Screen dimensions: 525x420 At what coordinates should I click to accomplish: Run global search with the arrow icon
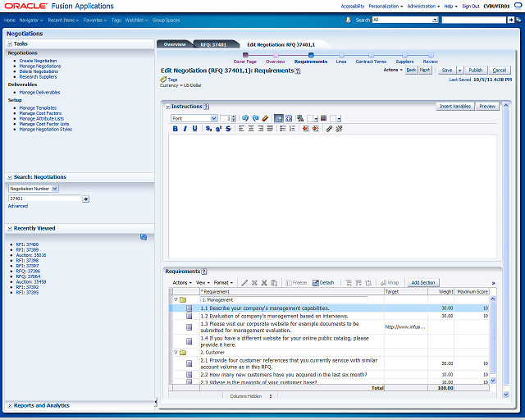point(510,20)
